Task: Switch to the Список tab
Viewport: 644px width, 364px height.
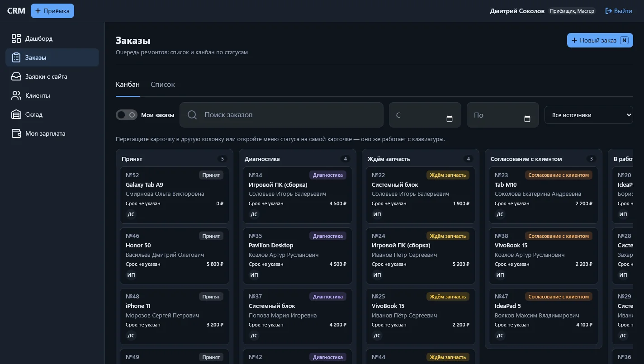Action: [x=163, y=85]
